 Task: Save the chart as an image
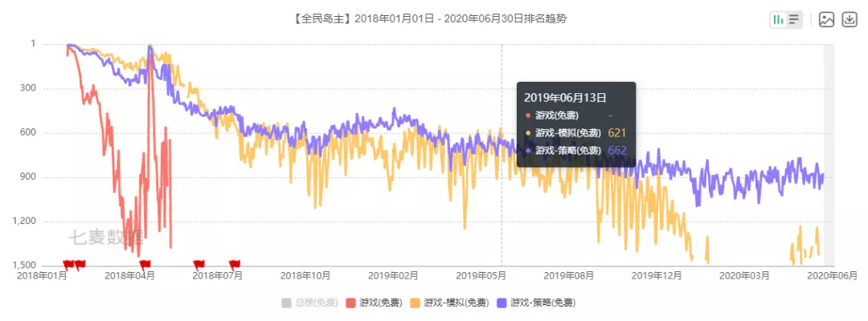pyautogui.click(x=826, y=20)
